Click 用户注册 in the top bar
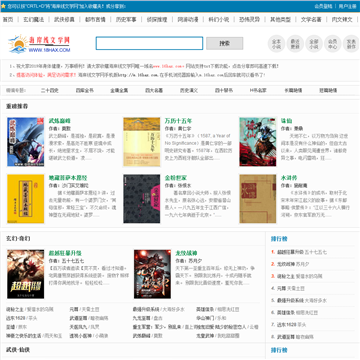The width and height of the screenshot is (360, 360). [x=348, y=6]
